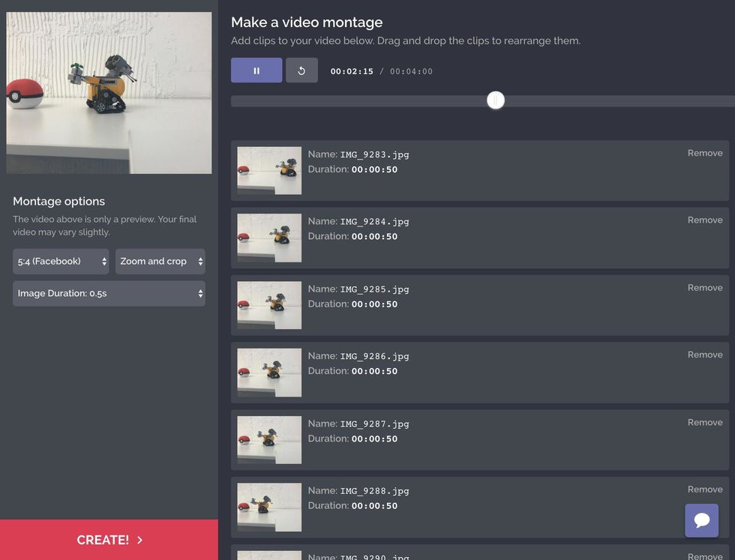The height and width of the screenshot is (560, 735).
Task: Click the file name IMG_9283.jpg
Action: [374, 154]
